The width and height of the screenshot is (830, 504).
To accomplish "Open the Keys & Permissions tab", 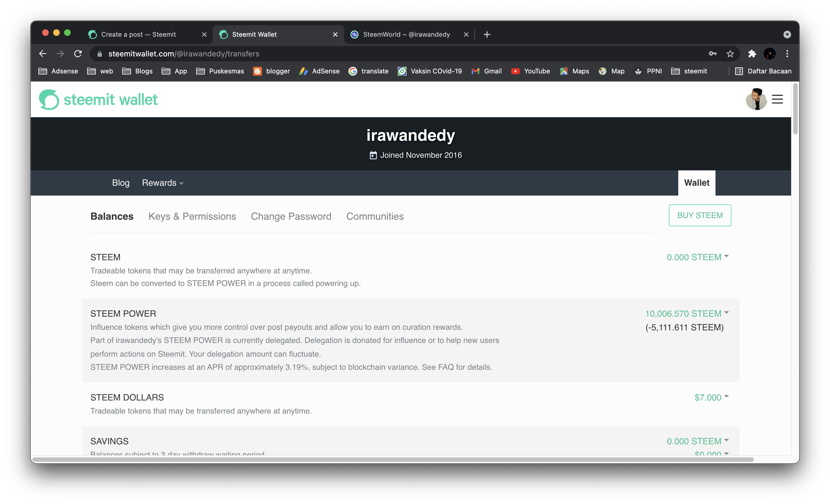I will (192, 216).
